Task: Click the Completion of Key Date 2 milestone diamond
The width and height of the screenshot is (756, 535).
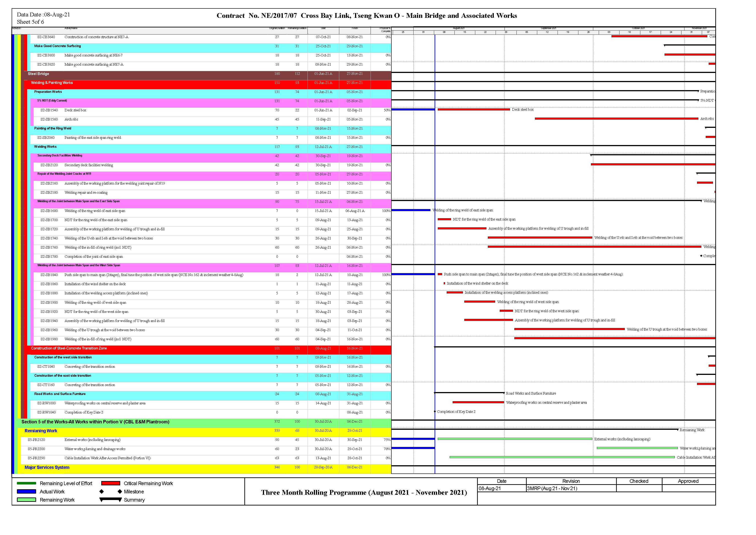Action: 435,411
